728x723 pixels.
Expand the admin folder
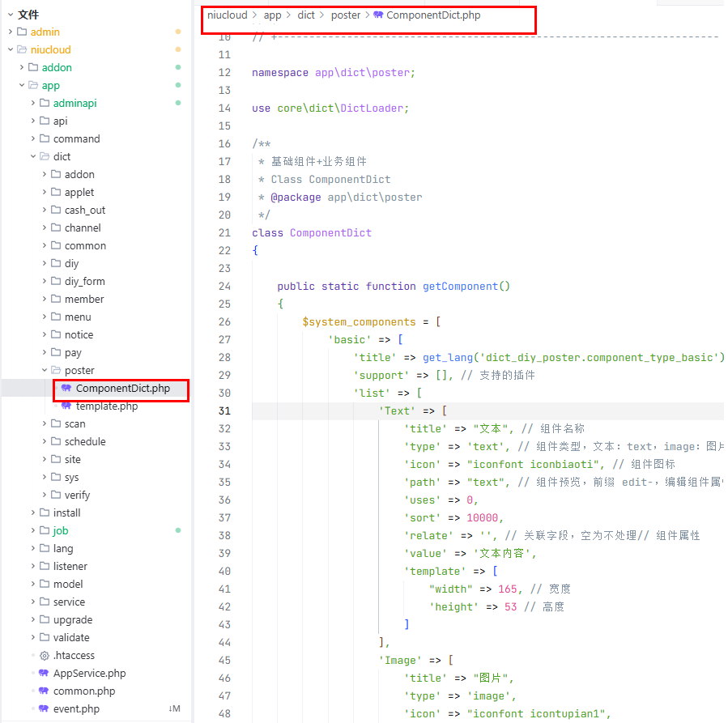click(11, 32)
